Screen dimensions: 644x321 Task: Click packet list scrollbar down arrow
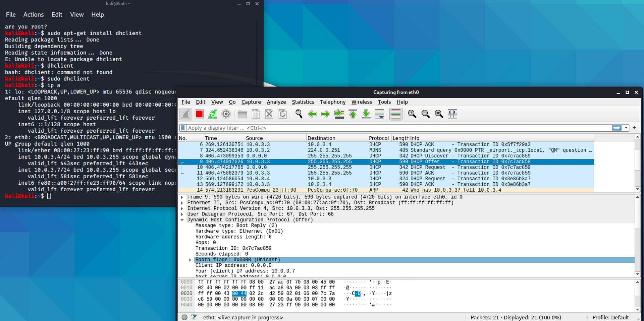[637, 189]
